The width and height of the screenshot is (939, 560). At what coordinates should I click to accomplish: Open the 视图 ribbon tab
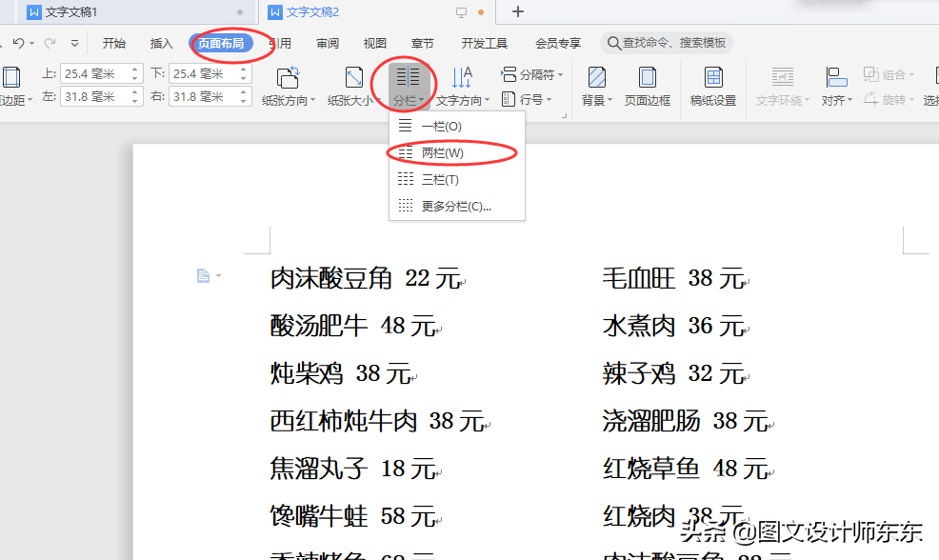coord(375,43)
